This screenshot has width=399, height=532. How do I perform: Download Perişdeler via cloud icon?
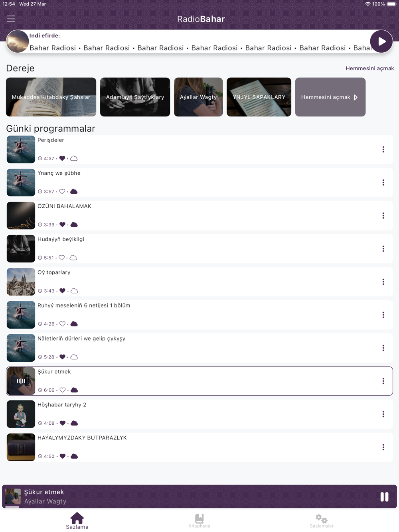pos(74,158)
